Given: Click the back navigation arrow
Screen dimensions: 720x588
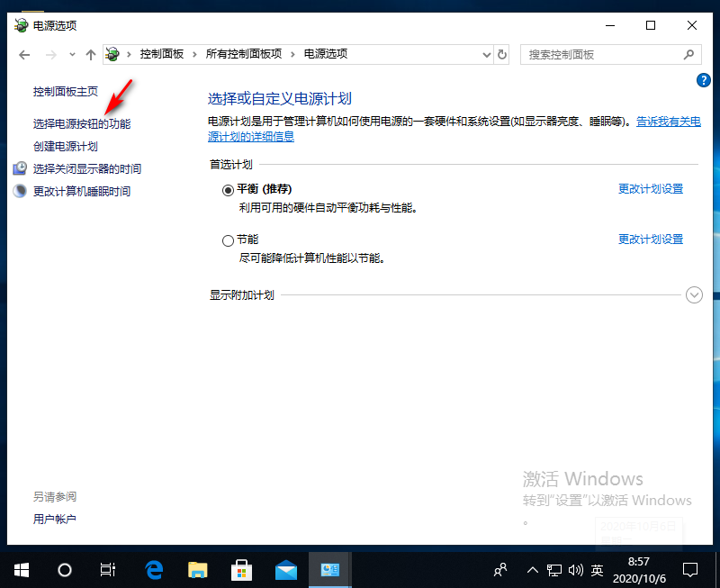Looking at the screenshot, I should (x=24, y=54).
